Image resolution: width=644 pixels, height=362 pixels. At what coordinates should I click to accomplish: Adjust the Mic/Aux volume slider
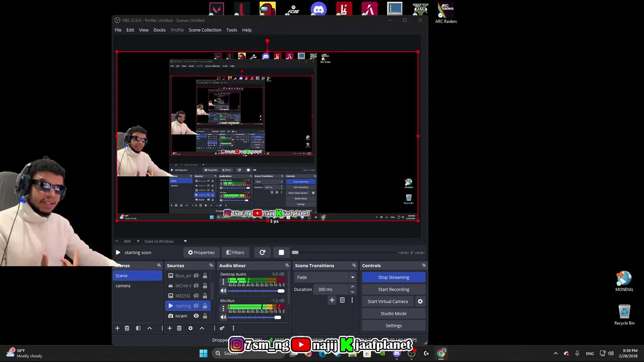[x=257, y=317]
